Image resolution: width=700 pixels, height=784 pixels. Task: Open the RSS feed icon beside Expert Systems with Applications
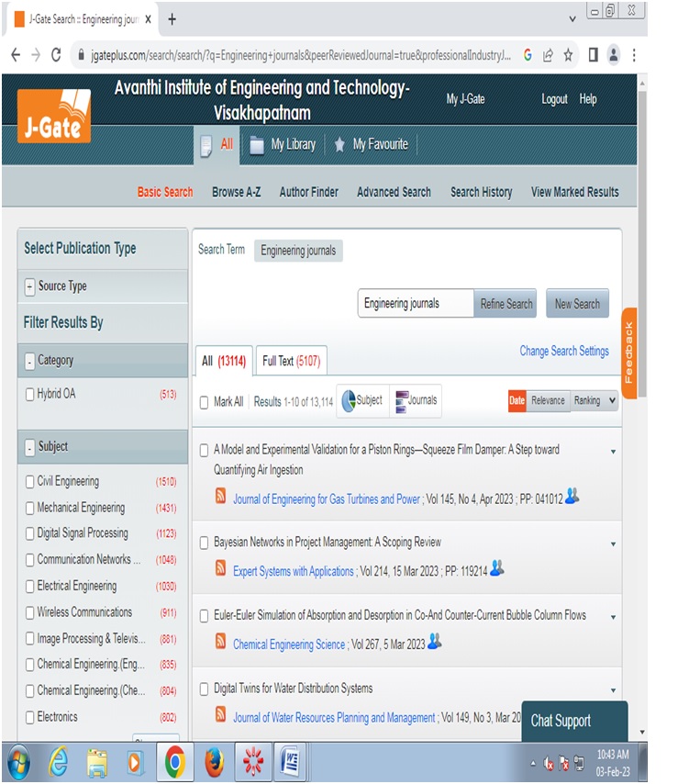tap(220, 568)
